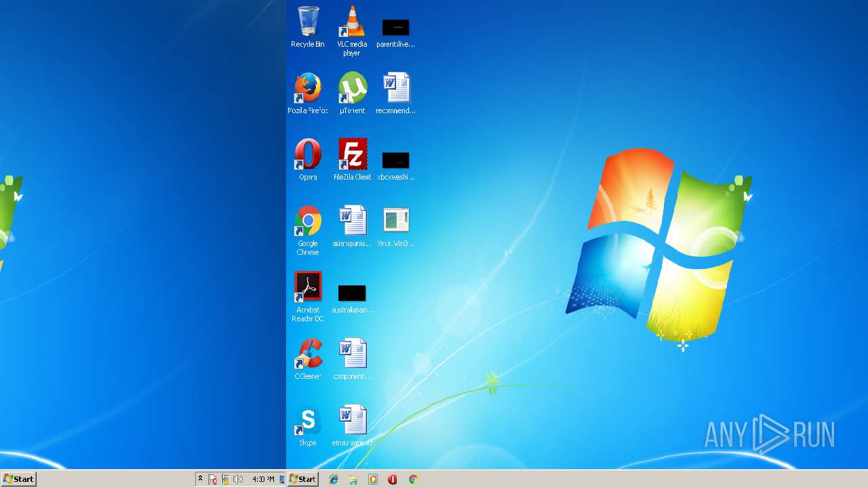Screen dimensions: 868x488
Task: Select the asianspanis Word document
Action: (x=352, y=226)
